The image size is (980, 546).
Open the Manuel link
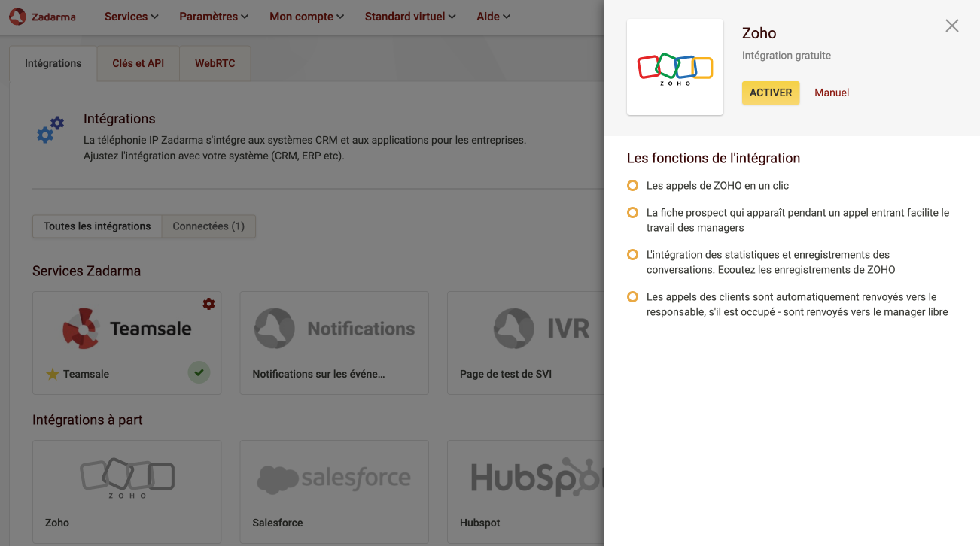(832, 93)
